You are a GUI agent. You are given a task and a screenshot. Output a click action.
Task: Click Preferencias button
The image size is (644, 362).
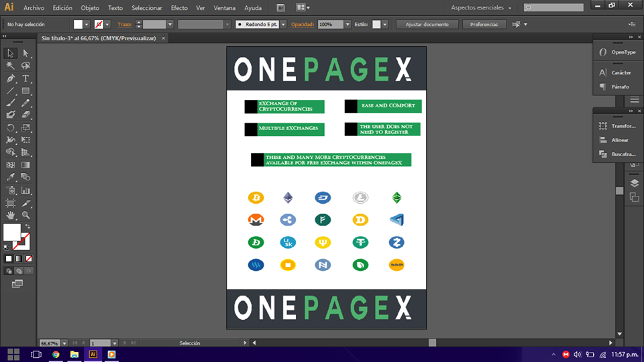[484, 25]
